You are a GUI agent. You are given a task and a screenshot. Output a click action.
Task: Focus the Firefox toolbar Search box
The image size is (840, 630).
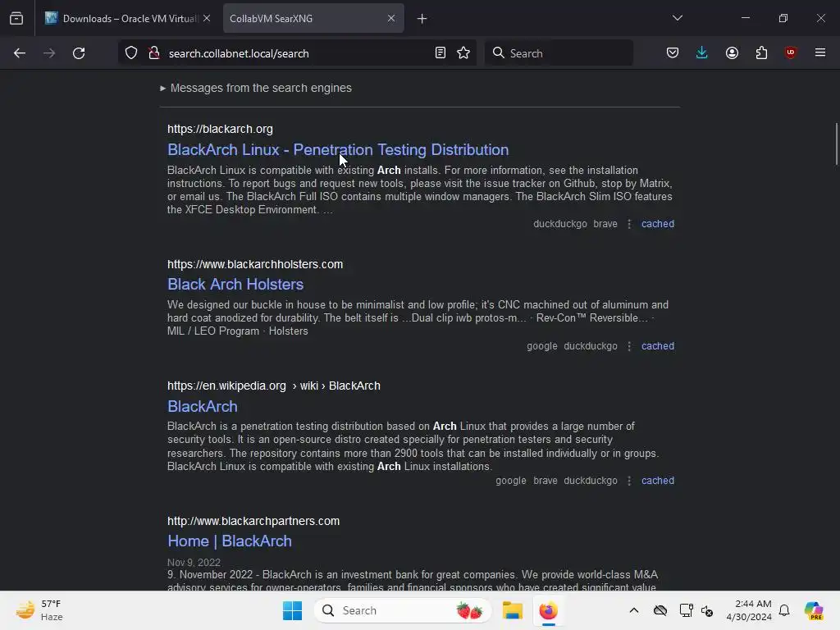(x=559, y=53)
